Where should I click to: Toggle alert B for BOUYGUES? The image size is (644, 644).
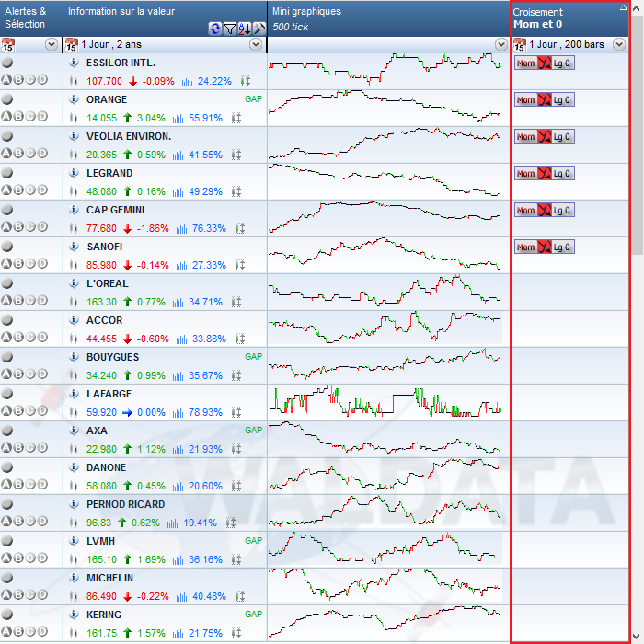18,374
